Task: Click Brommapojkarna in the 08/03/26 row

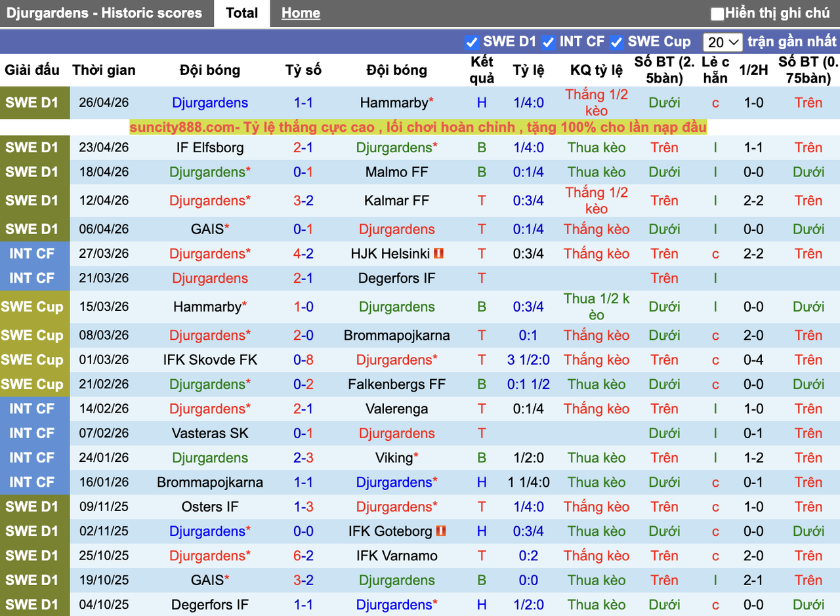Action: click(397, 336)
